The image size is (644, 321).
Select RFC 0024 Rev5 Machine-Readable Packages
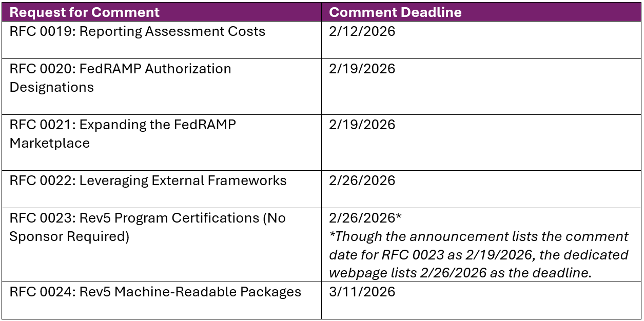click(x=155, y=292)
